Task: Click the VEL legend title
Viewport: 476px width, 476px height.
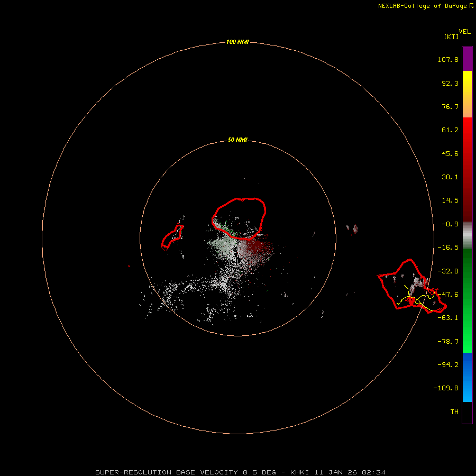Action: [x=465, y=32]
